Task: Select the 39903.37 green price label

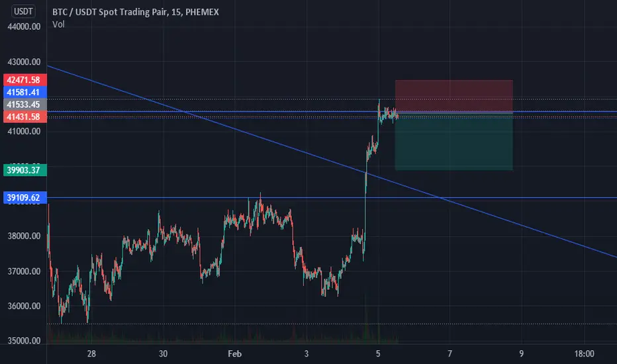Action: [25, 170]
